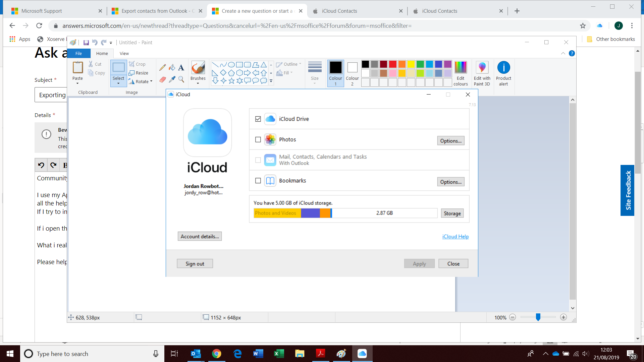Pick the red colour swatch in palette
This screenshot has height=362, width=644.
[x=393, y=64]
